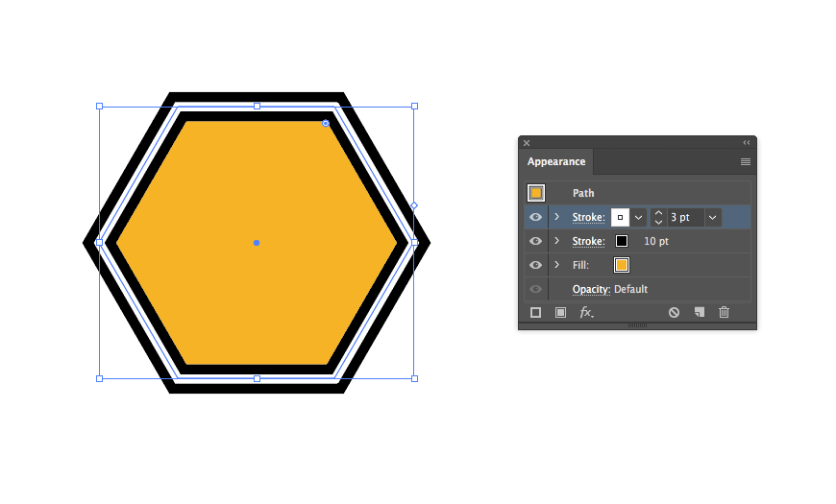
Task: Open the Opacity link in Appearance panel
Action: click(x=591, y=289)
